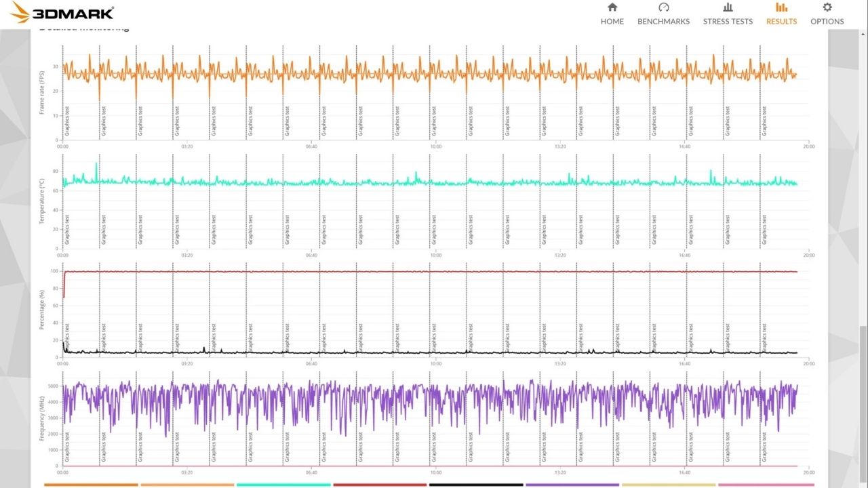Click inside the Frequency (MHz) chart

[434, 420]
